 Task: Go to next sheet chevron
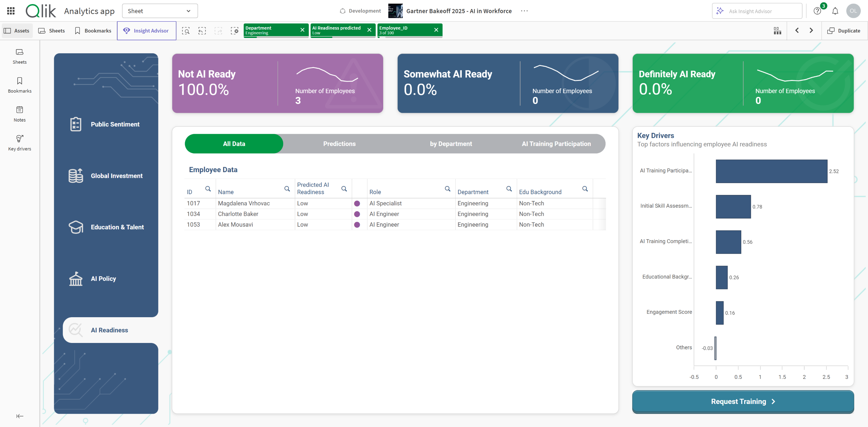click(811, 30)
